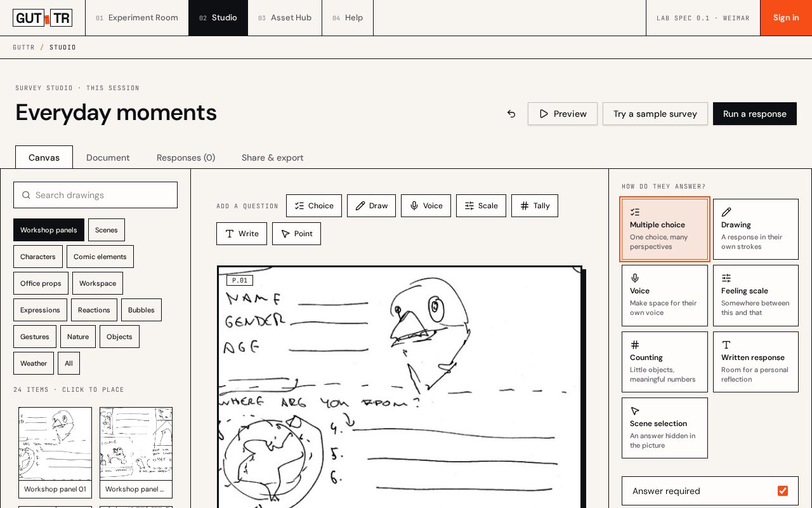Switch to the Document tab

(x=108, y=157)
